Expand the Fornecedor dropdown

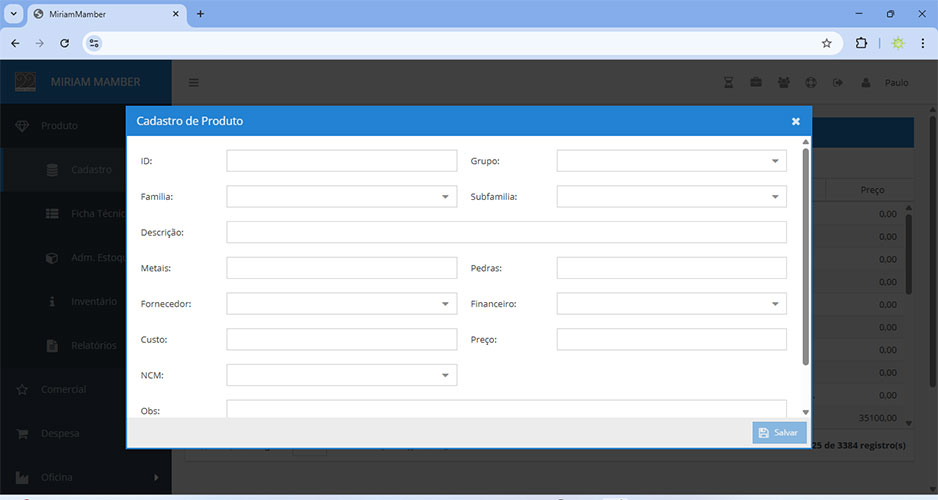tap(342, 304)
